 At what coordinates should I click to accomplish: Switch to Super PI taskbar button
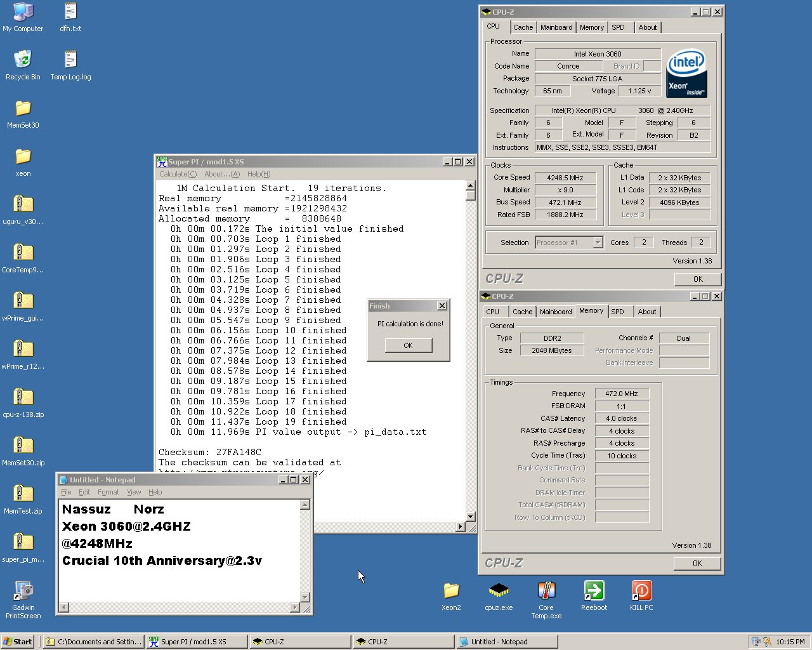pos(197,642)
